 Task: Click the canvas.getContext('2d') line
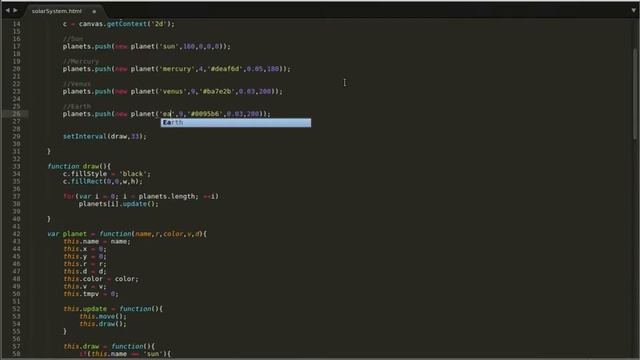click(x=118, y=24)
